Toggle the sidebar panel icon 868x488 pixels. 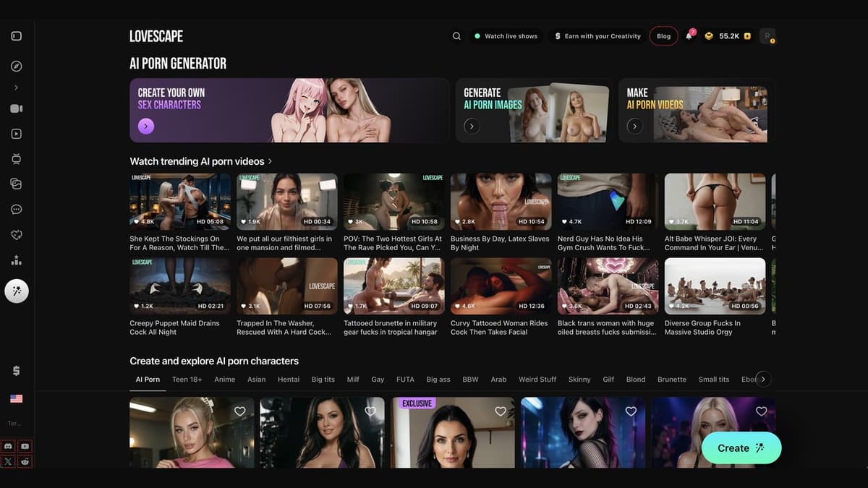pyautogui.click(x=17, y=36)
